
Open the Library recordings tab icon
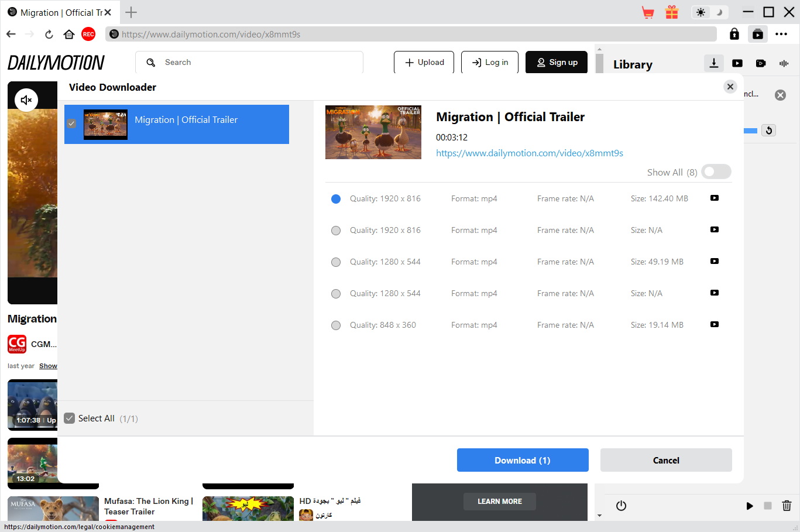(761, 63)
